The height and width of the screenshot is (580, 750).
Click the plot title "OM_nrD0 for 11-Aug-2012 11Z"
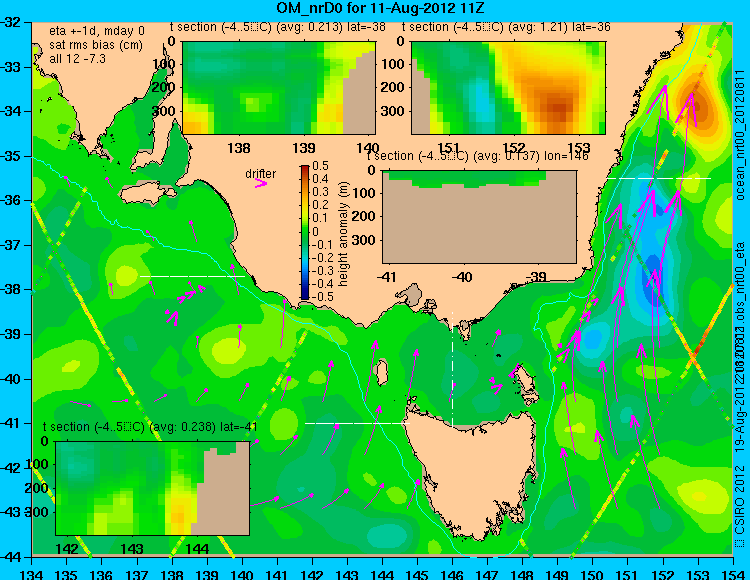click(x=381, y=8)
